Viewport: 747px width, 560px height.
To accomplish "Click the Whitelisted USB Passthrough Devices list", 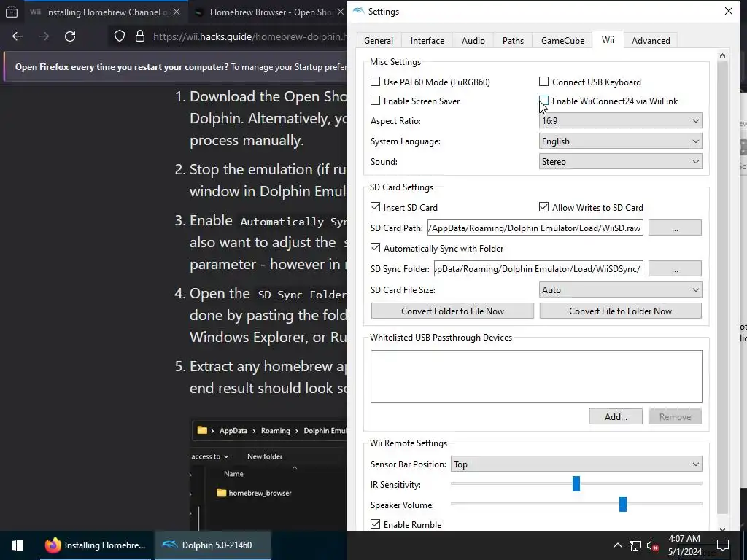I will coord(536,376).
